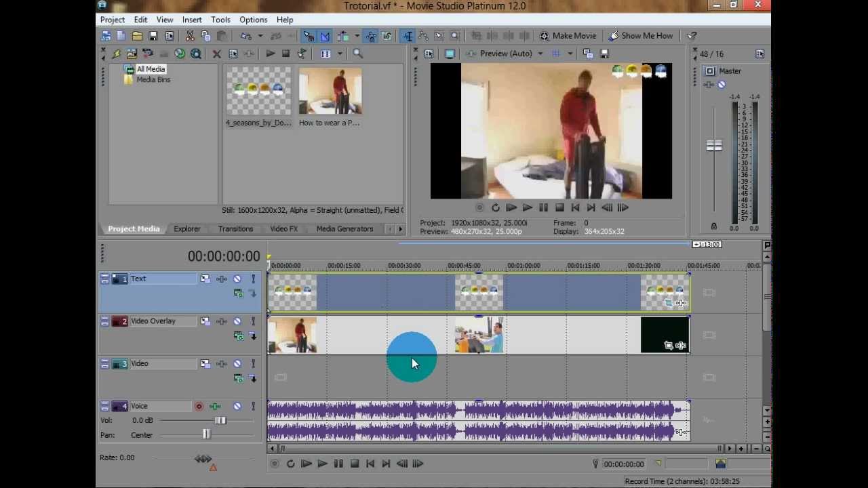Screen dimensions: 868x488
Task: Select the All Media tree item
Action: tap(151, 69)
